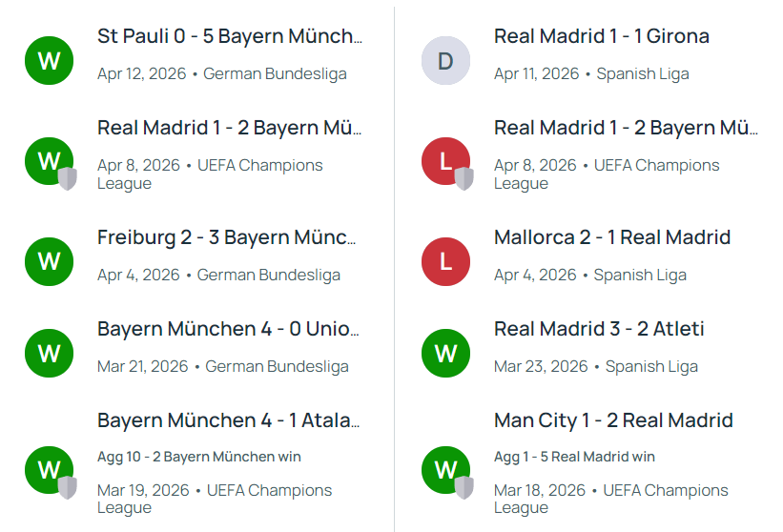The height and width of the screenshot is (532, 783).
Task: Click green W badge for Bayern vs Atalanta
Action: click(49, 469)
